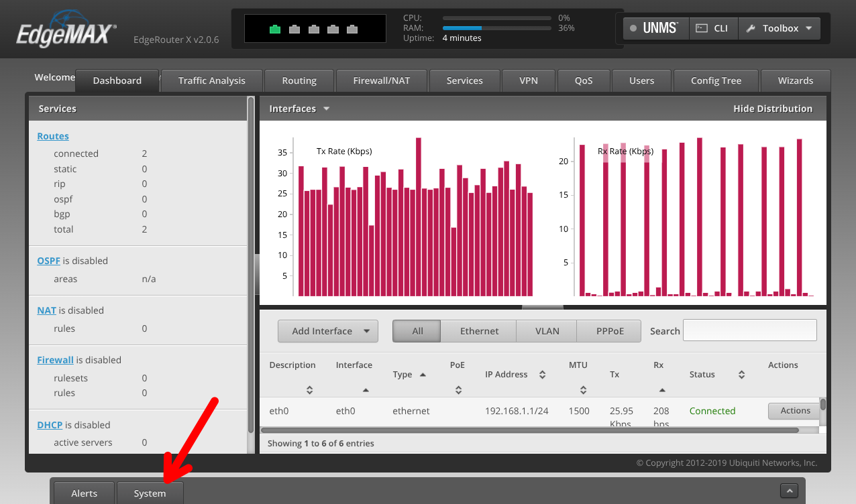
Task: Click the interface Search input field
Action: [749, 330]
